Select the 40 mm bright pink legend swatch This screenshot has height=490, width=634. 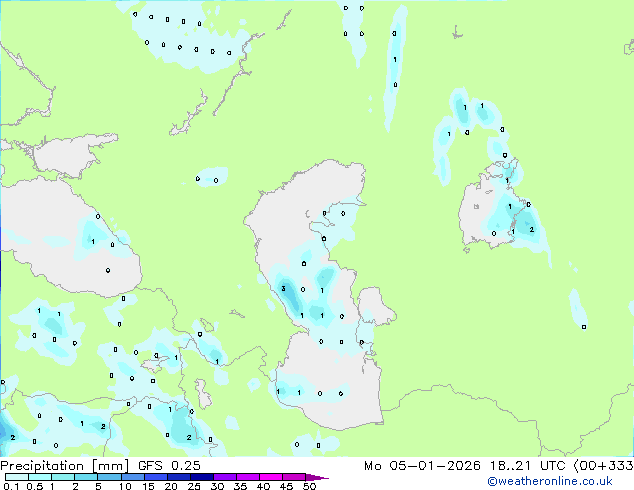(x=271, y=477)
